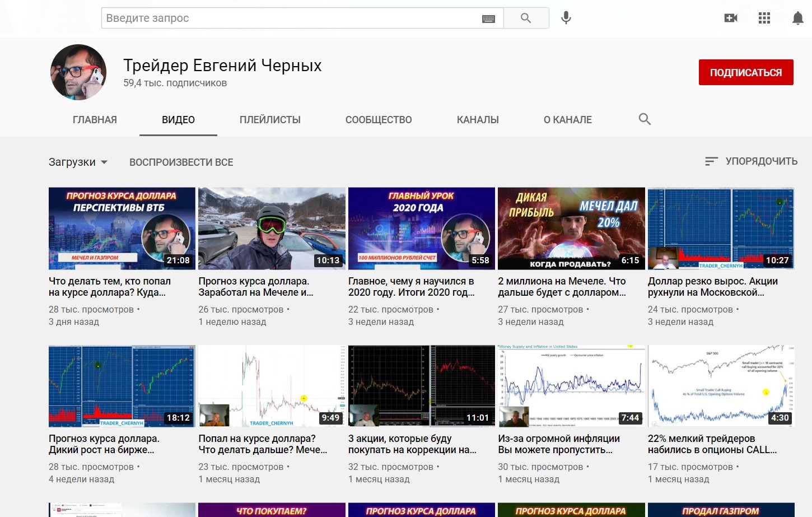
Task: Click '3 дня назад' upload date text
Action: click(74, 322)
